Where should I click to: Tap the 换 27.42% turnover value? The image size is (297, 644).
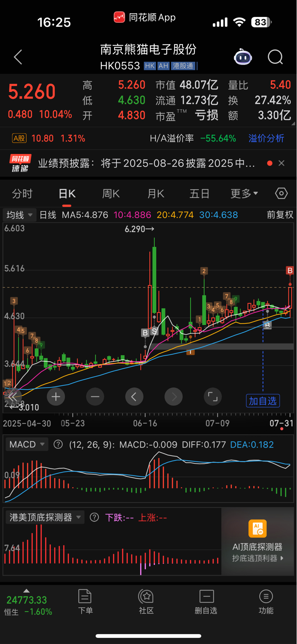point(260,100)
